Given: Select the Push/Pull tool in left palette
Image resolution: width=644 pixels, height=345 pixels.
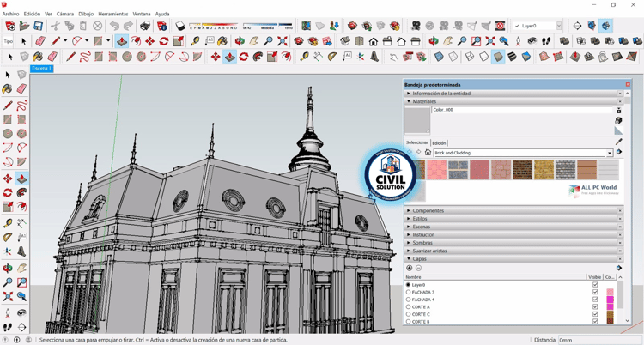Looking at the screenshot, I should click(21, 179).
